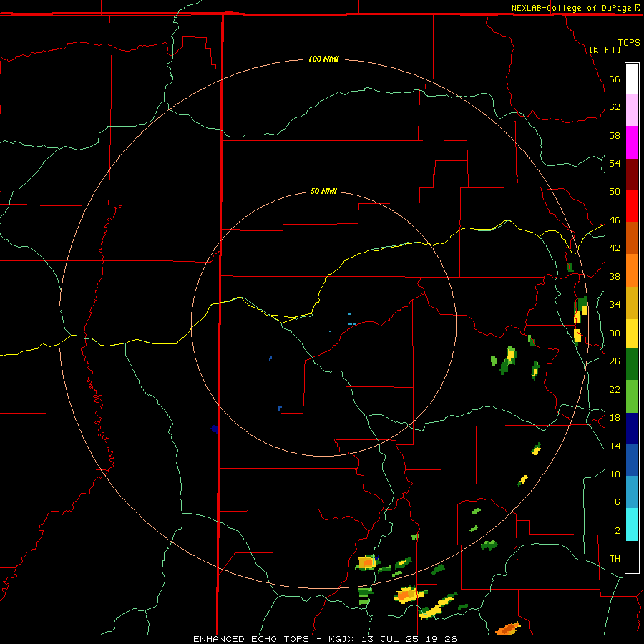
Task: Click the legend value 10
Action: (615, 474)
